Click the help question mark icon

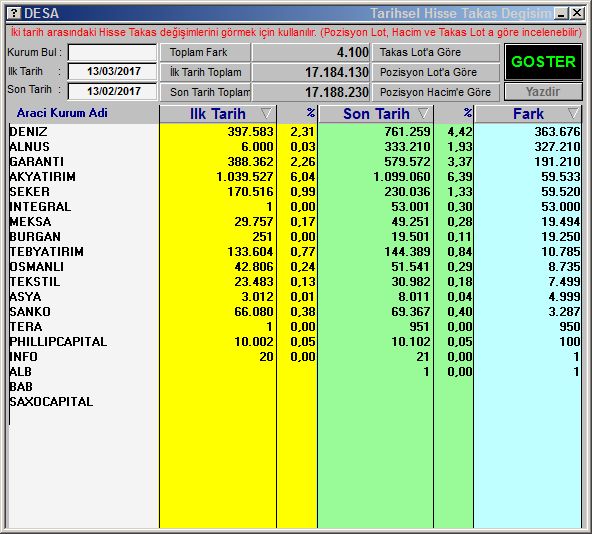(x=14, y=13)
